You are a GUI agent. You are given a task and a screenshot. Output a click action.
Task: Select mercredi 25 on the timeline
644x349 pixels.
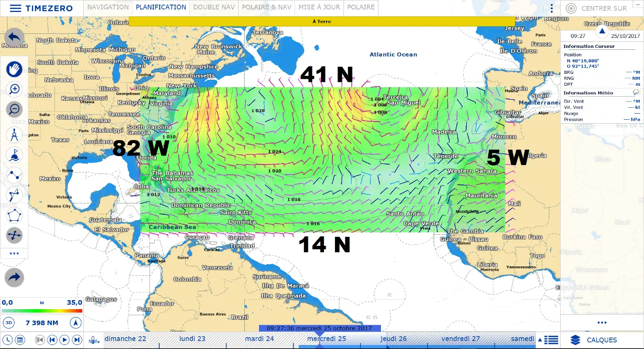click(x=326, y=339)
